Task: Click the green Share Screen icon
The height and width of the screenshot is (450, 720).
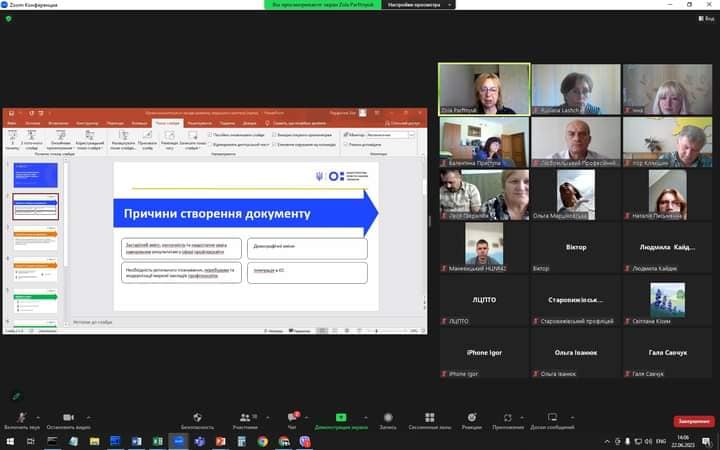Action: 341,415
